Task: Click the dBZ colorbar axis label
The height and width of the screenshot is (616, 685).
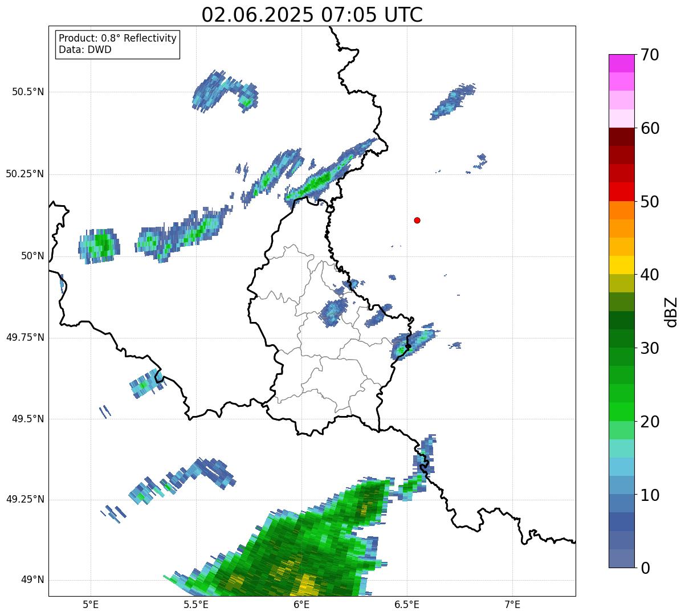Action: point(672,312)
